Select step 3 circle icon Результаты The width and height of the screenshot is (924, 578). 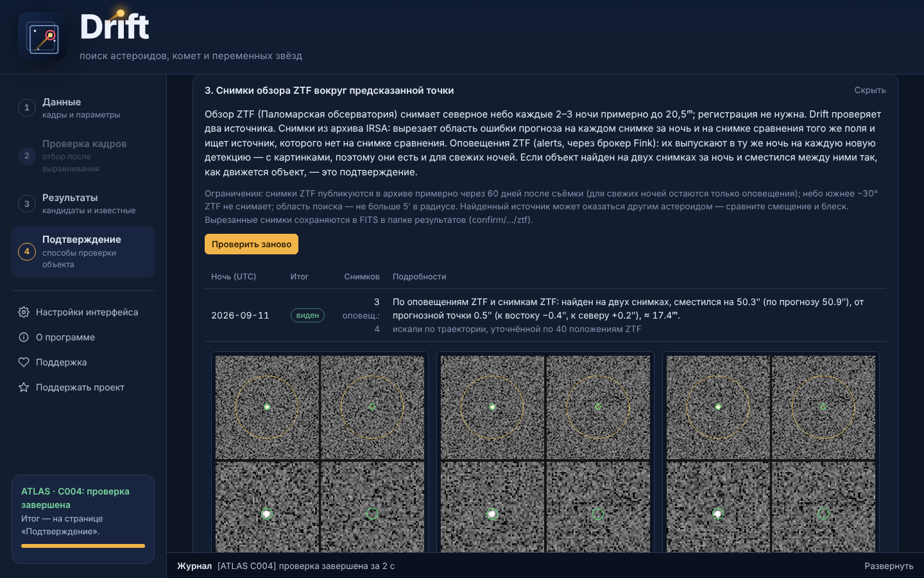[x=27, y=204]
